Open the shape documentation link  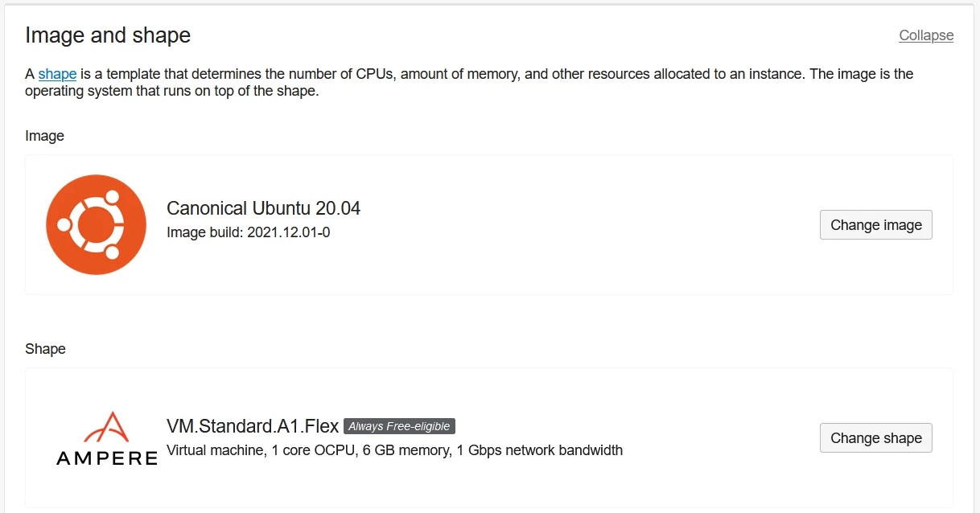57,74
